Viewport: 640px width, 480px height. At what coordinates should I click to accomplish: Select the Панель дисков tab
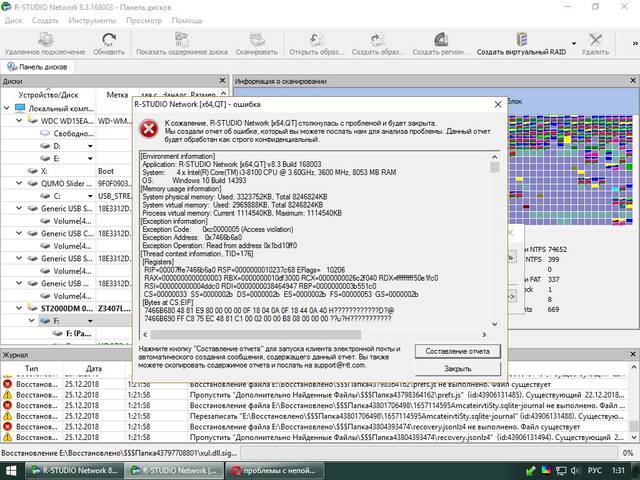[x=38, y=67]
